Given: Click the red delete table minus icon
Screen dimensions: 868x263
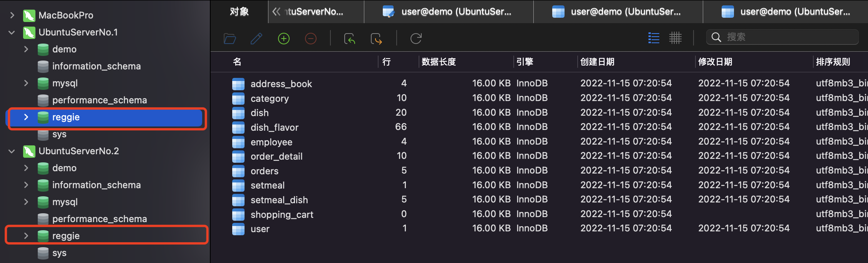Looking at the screenshot, I should pyautogui.click(x=311, y=39).
